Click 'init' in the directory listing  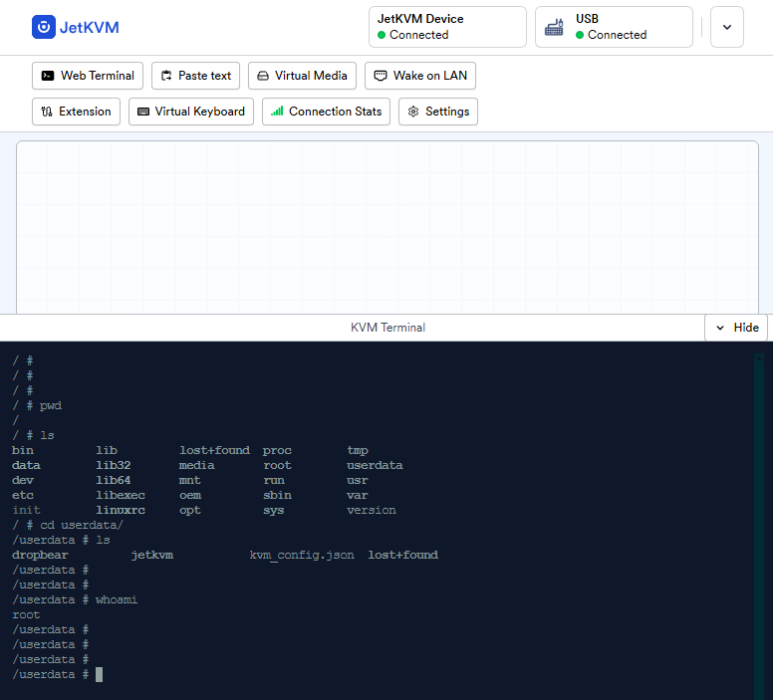(x=26, y=510)
